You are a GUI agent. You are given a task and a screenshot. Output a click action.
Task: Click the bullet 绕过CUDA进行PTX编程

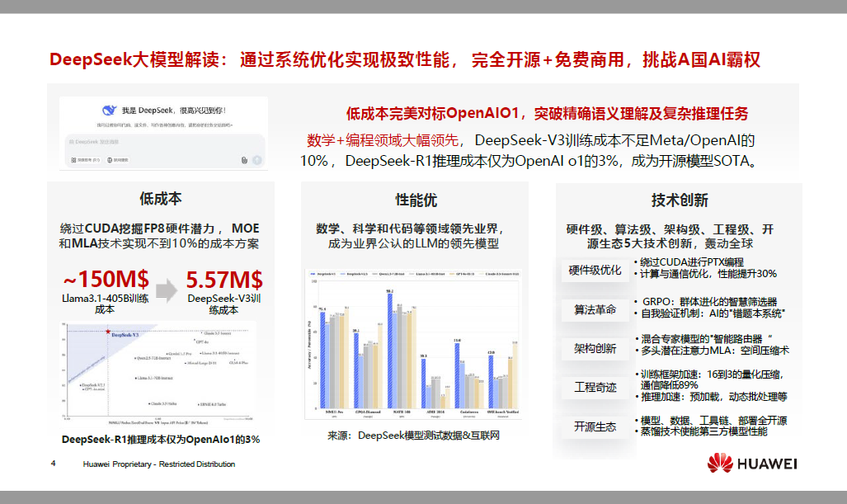tap(691, 262)
